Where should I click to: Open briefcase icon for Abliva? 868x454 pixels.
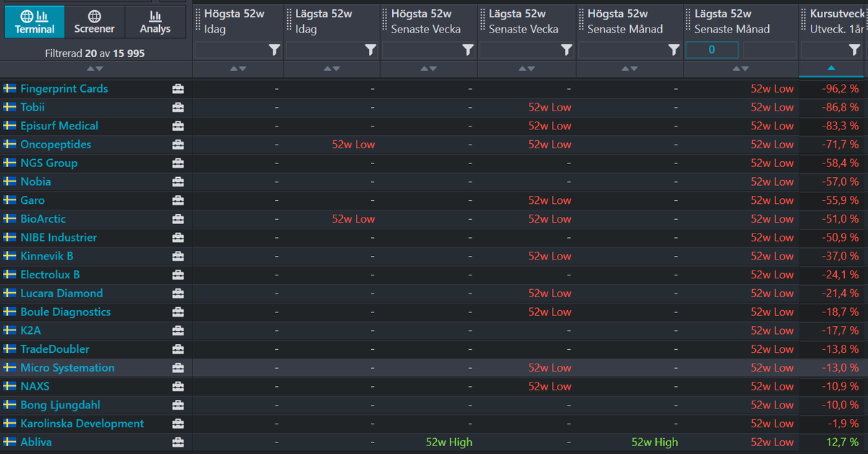coord(178,442)
